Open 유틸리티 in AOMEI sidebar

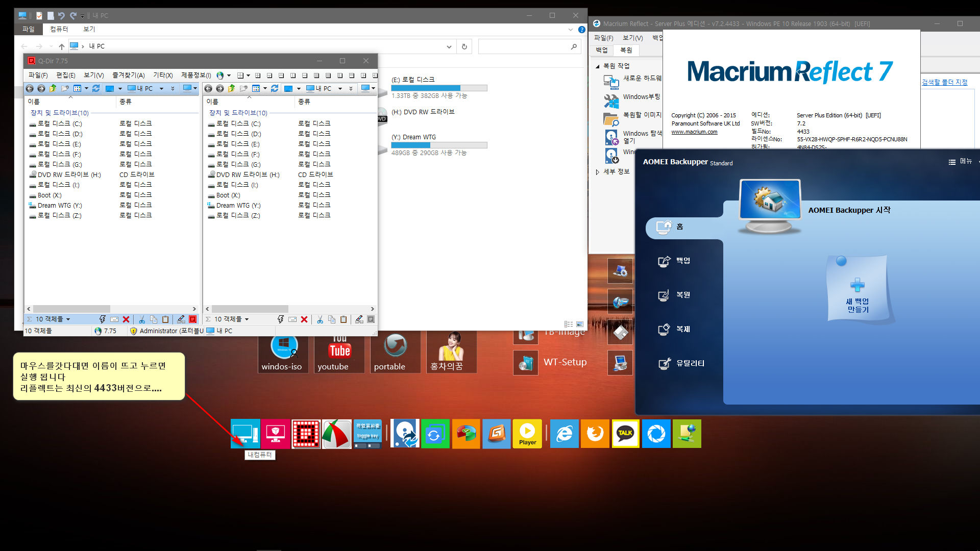(690, 363)
